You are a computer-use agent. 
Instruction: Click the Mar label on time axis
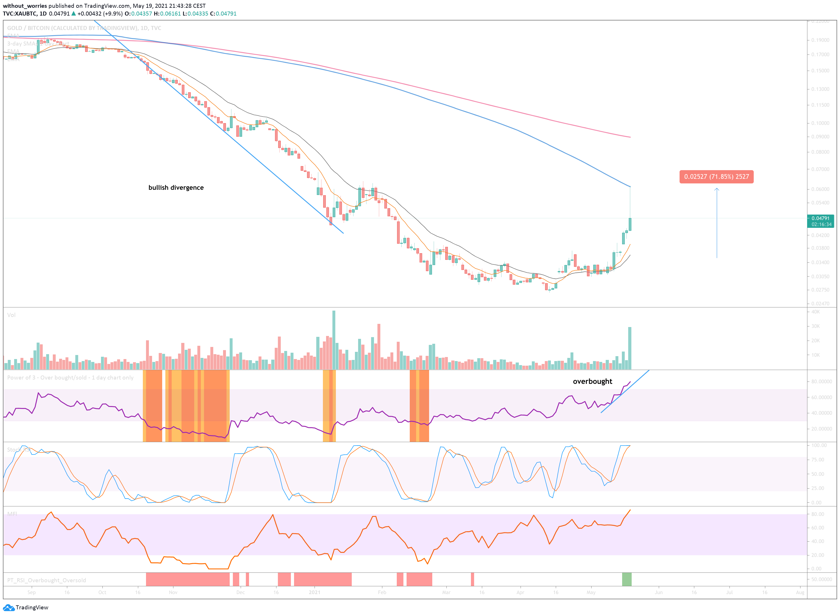tap(446, 592)
